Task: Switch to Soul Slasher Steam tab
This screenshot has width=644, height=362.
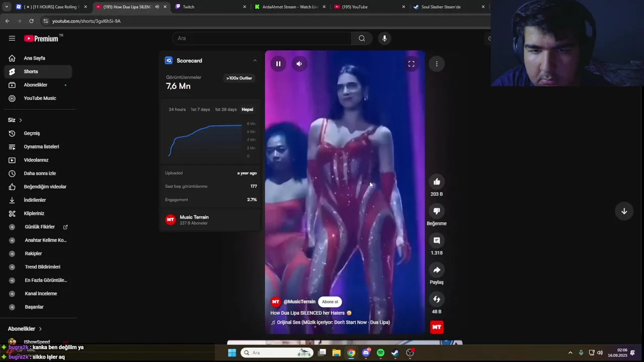Action: click(449, 7)
